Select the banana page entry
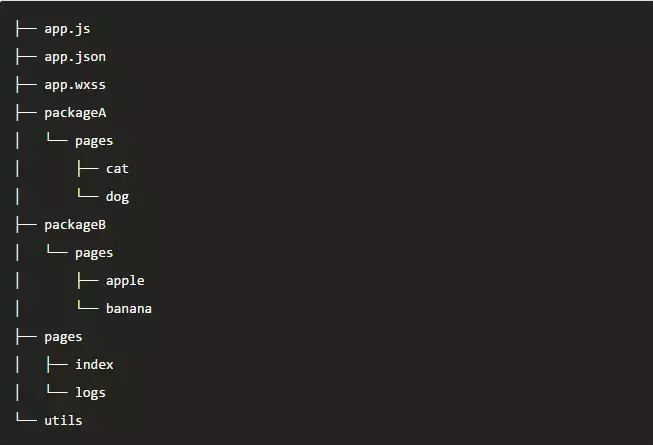Viewport: 653px width, 445px height. (129, 309)
